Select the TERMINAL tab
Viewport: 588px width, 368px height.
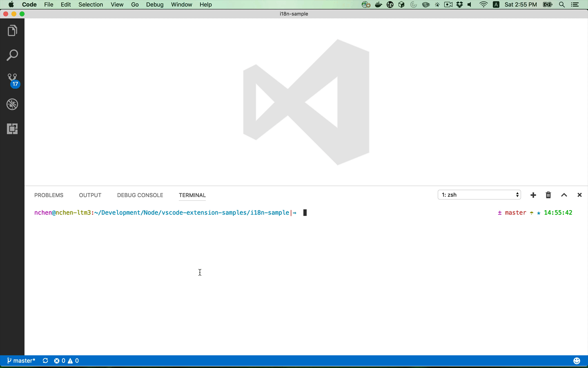[192, 195]
